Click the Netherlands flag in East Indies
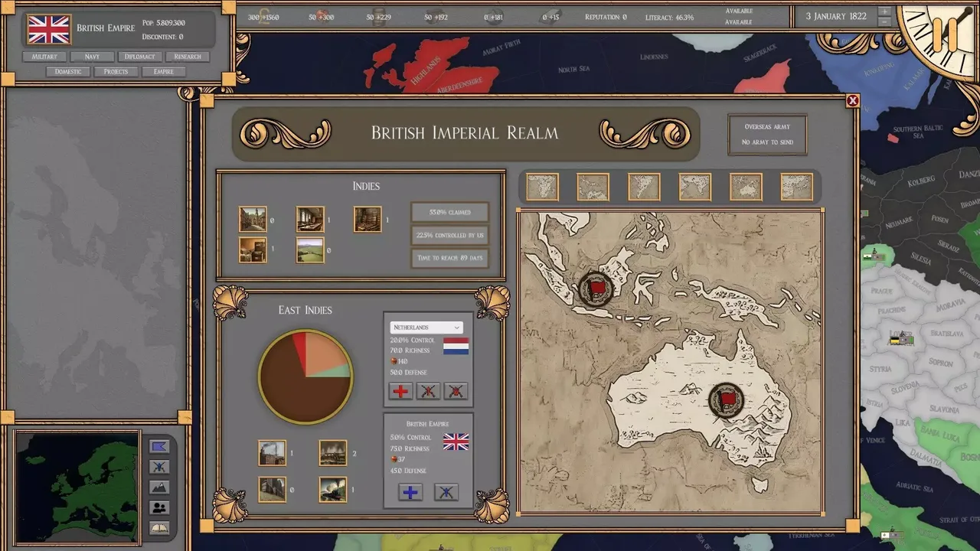The width and height of the screenshot is (980, 551). coord(456,346)
